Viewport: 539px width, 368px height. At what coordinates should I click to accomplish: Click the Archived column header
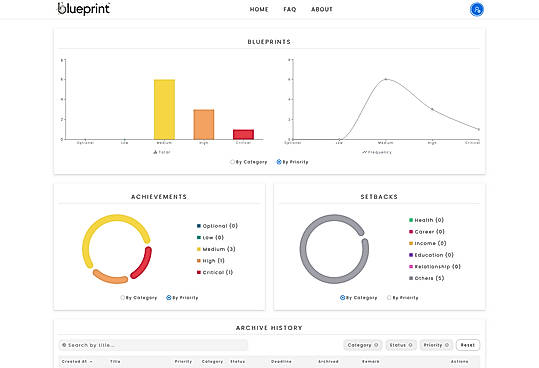click(328, 361)
